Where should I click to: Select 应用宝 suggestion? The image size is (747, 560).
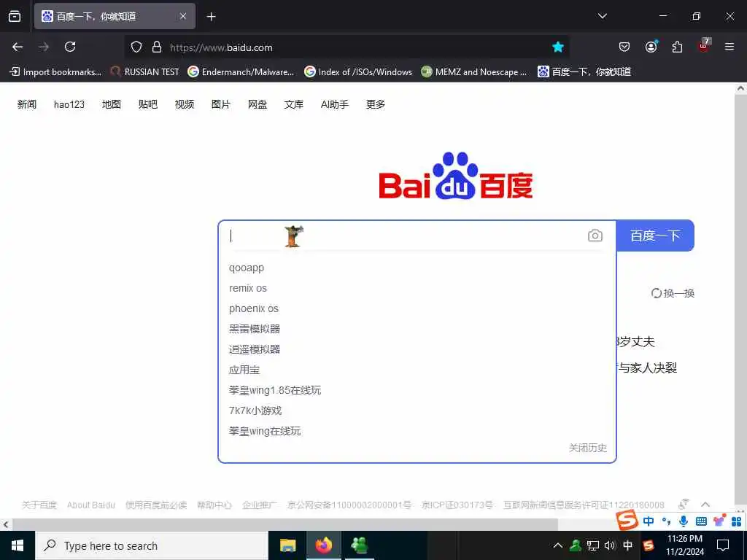(x=244, y=370)
